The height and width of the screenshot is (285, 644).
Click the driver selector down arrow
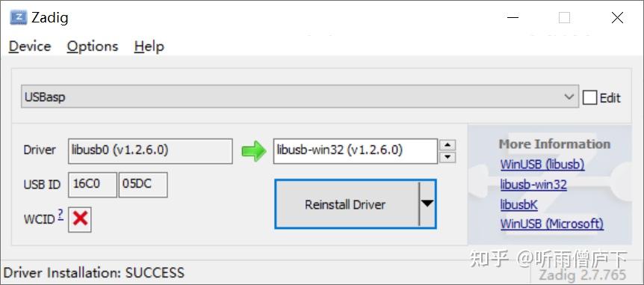point(448,157)
